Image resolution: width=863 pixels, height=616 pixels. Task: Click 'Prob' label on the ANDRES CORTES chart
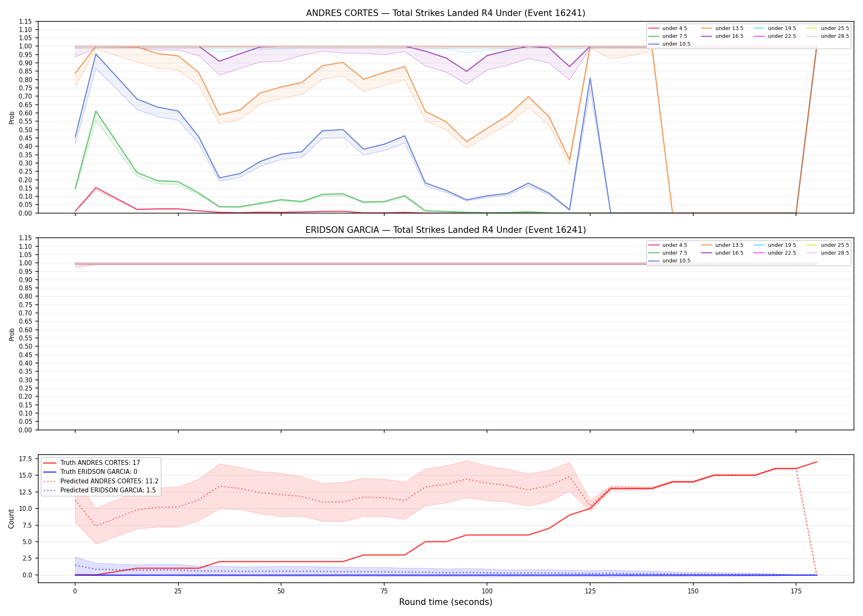pos(12,118)
